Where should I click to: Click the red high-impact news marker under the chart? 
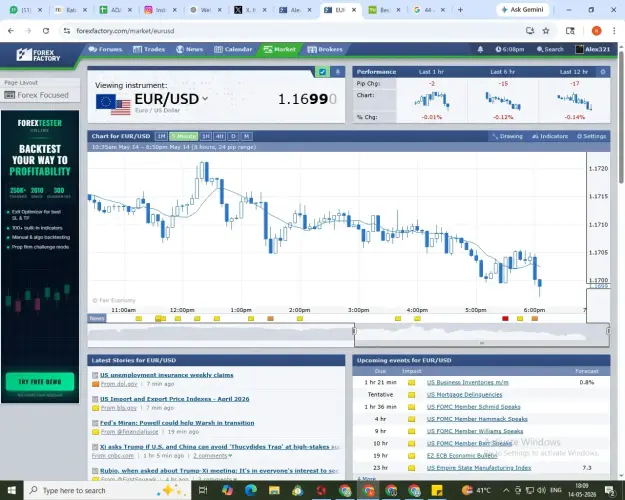click(x=505, y=318)
